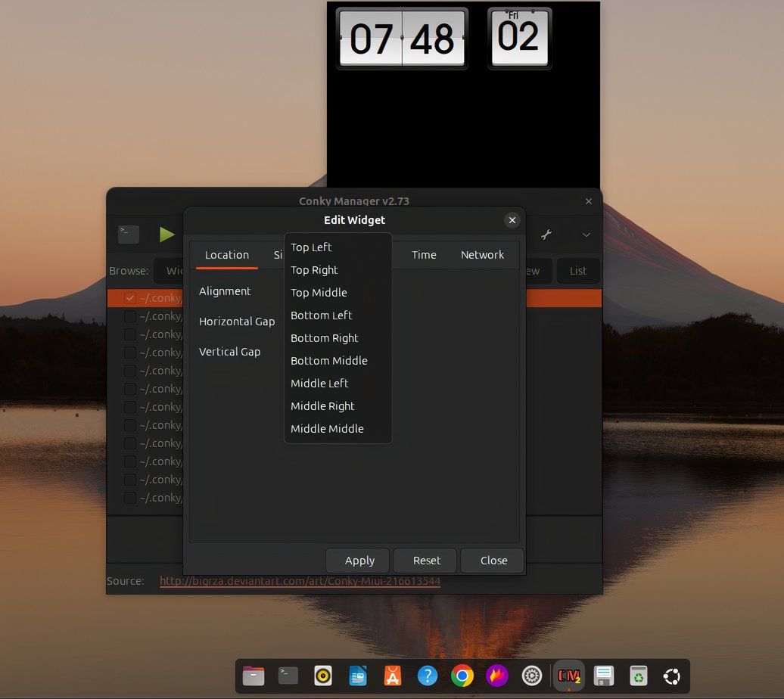Enable the second ~/.conky widget in the list

[x=129, y=315]
